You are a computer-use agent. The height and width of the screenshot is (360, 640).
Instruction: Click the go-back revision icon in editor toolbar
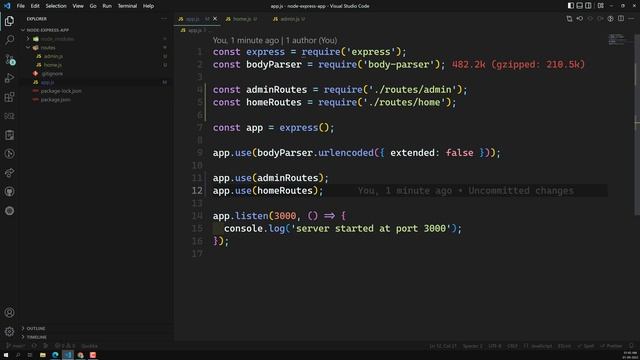click(580, 19)
